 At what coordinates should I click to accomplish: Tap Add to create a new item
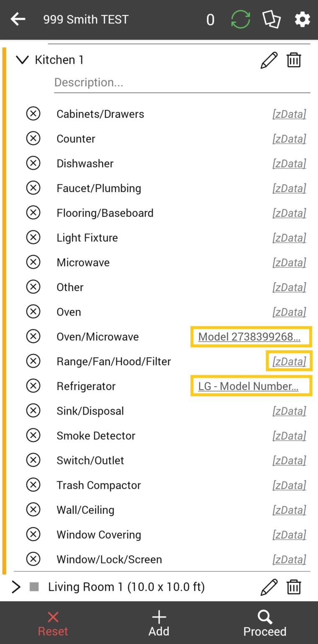point(159,623)
